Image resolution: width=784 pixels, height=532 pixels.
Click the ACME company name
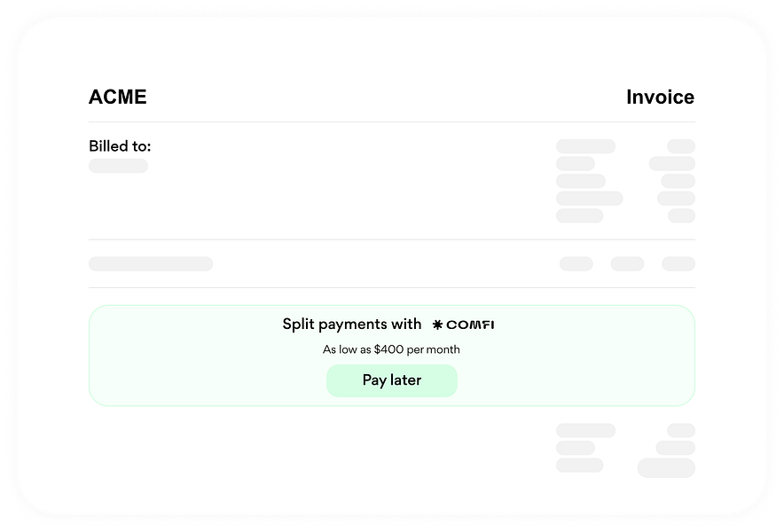pos(118,98)
